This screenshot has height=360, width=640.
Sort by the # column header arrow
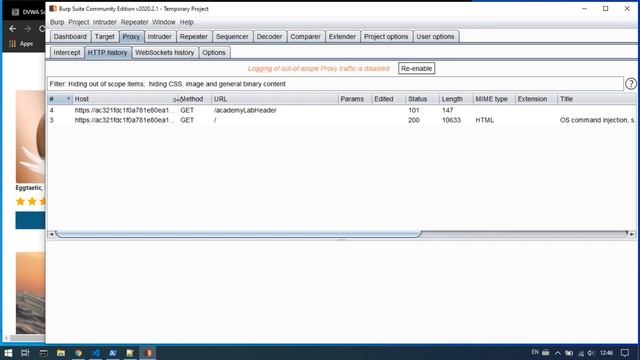(x=69, y=99)
